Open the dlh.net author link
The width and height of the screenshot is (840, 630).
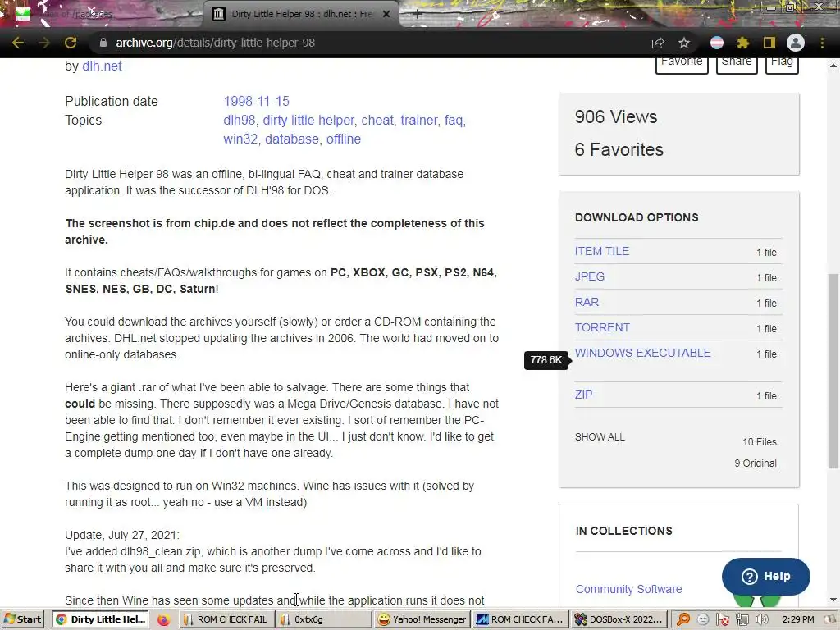(x=102, y=66)
